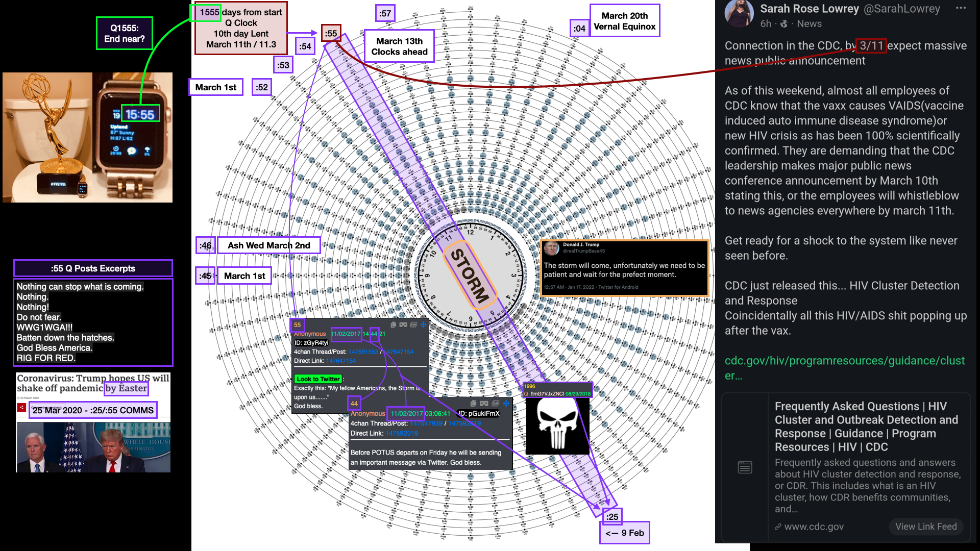The image size is (980, 551).
Task: Click the Twitter for Android source label
Action: [x=618, y=287]
